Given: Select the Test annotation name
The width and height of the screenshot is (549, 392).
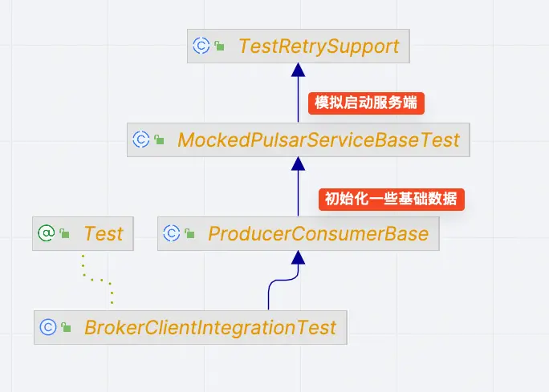Looking at the screenshot, I should pyautogui.click(x=104, y=233).
